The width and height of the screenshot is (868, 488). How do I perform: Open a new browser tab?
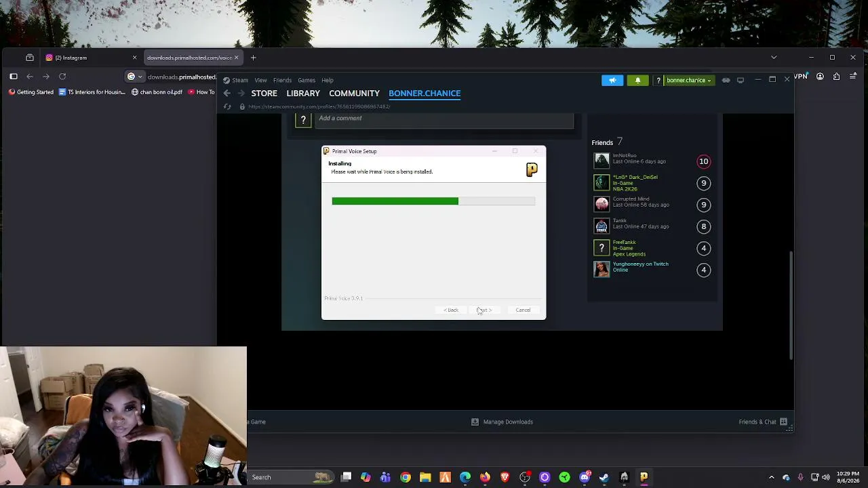pyautogui.click(x=253, y=58)
